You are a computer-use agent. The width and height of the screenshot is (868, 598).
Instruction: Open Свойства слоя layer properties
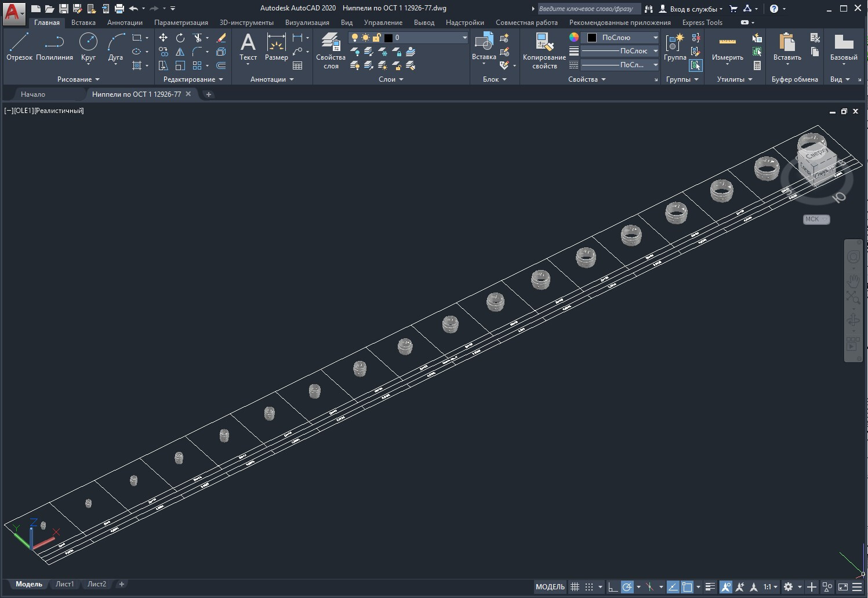pyautogui.click(x=331, y=50)
